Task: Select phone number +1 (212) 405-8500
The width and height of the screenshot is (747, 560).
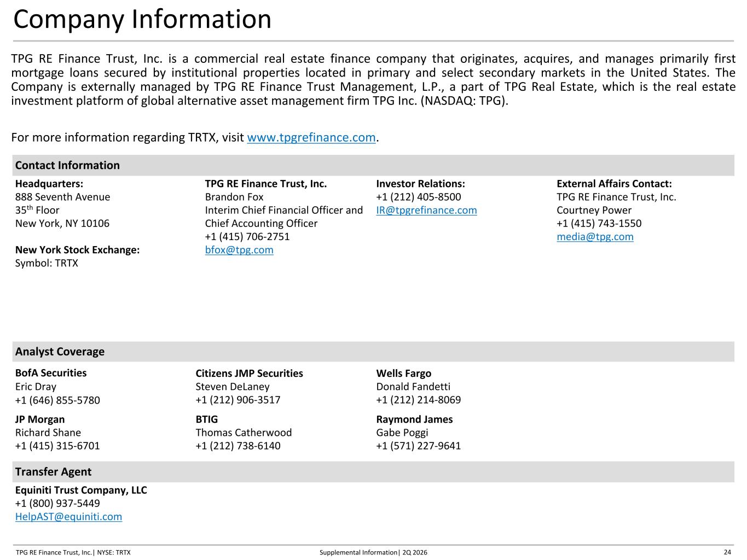Action: click(x=419, y=197)
